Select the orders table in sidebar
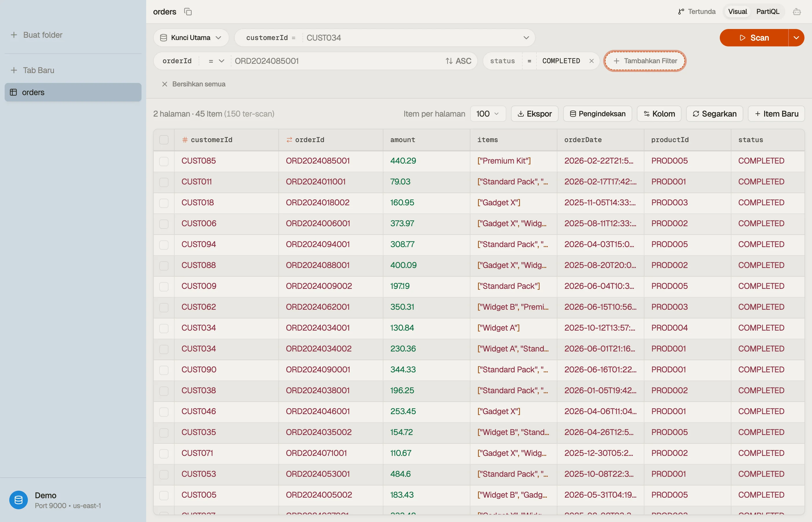This screenshot has width=812, height=522. point(73,92)
